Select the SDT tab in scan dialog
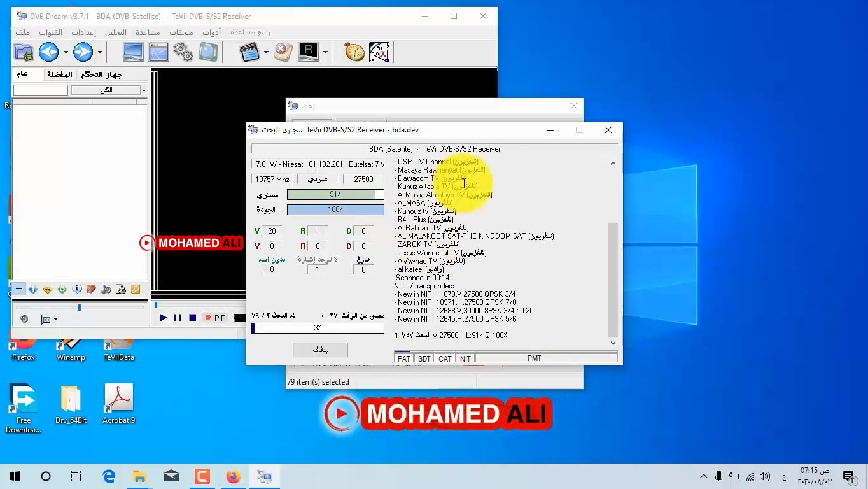The height and width of the screenshot is (489, 868). tap(424, 358)
